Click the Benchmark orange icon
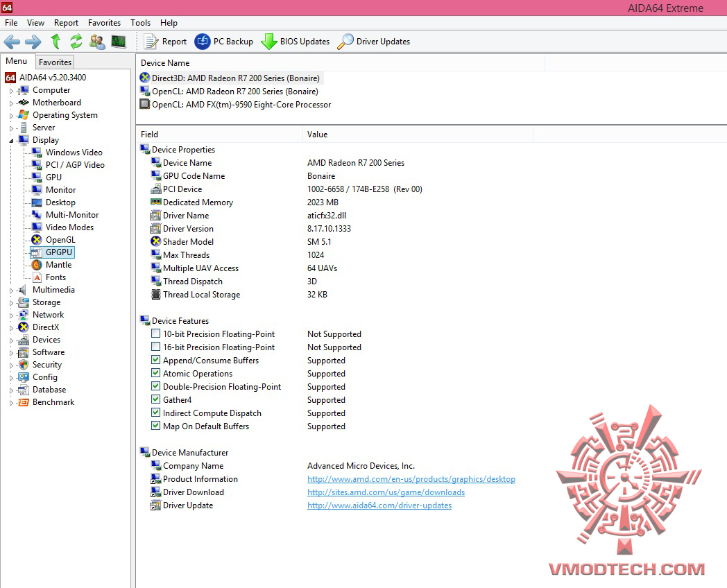 [x=23, y=402]
